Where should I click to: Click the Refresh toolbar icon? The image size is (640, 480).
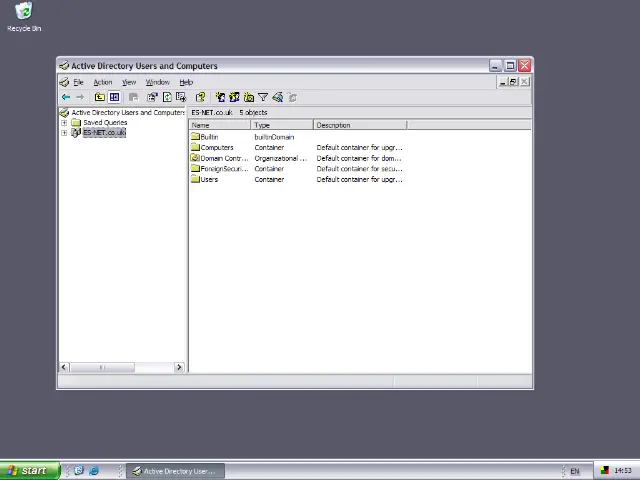point(167,97)
